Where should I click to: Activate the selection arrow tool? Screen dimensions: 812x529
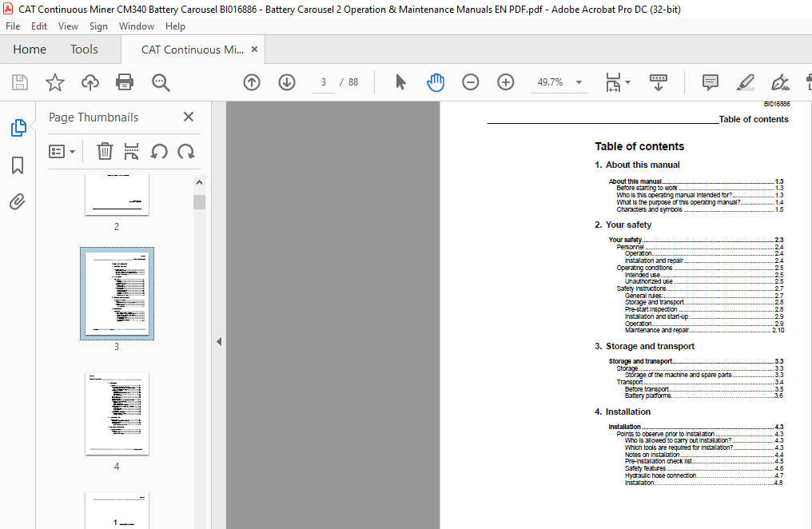(400, 82)
